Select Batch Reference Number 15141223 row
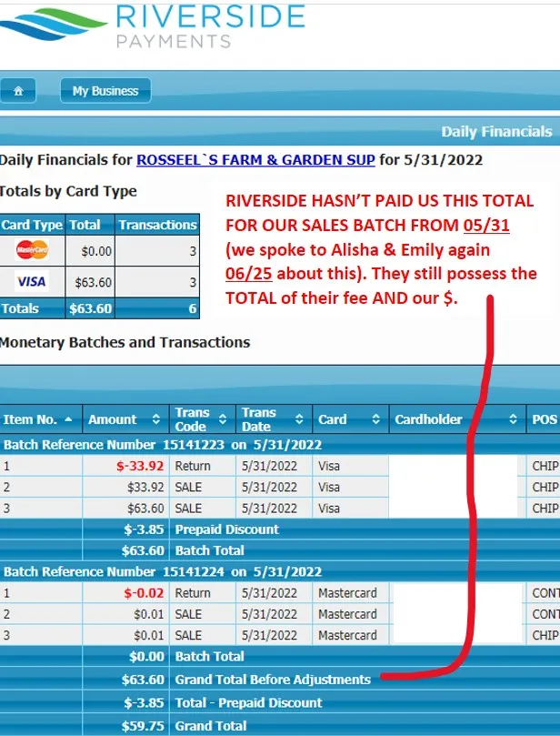Image resolution: width=560 pixels, height=736 pixels. pyautogui.click(x=280, y=445)
